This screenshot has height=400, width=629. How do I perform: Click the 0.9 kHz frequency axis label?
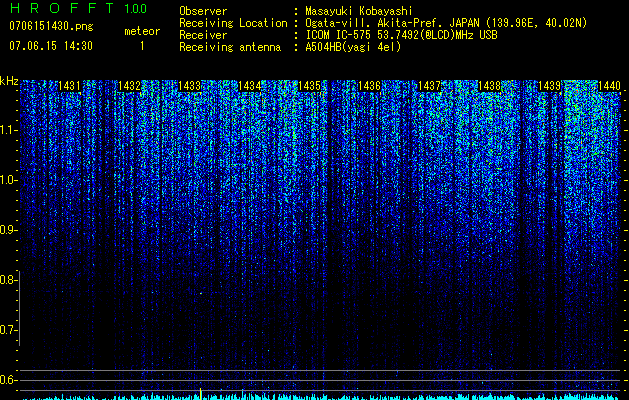pyautogui.click(x=8, y=230)
